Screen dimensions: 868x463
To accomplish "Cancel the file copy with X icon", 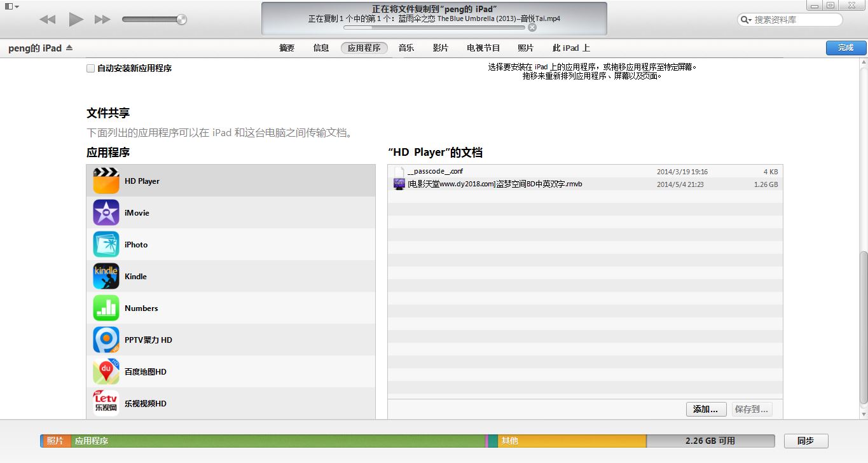I will tap(532, 27).
